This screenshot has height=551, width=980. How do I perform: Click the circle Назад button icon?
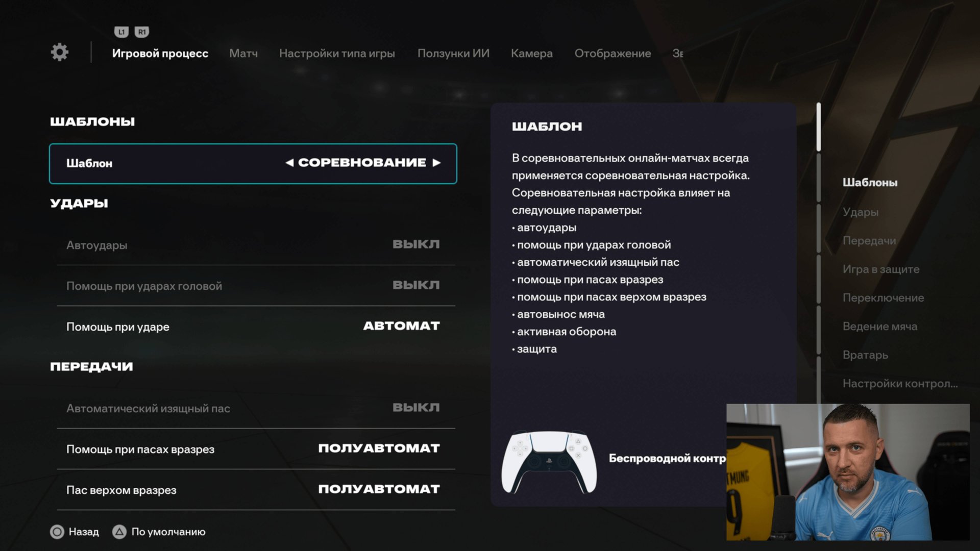point(57,532)
